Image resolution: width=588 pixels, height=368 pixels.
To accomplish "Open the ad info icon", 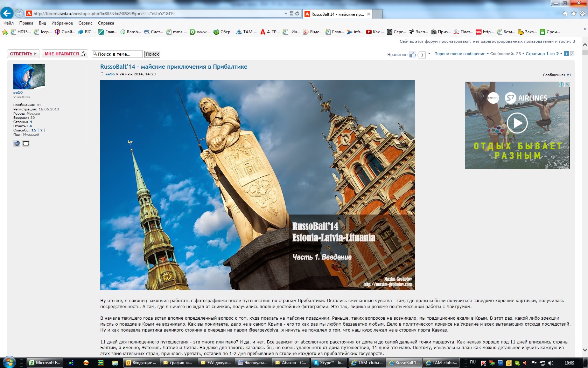I will point(561,84).
